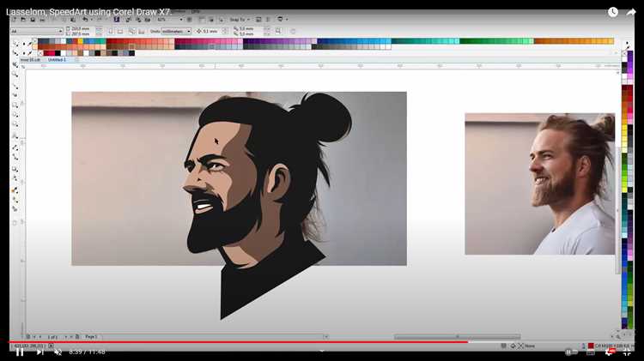Click the Undo arrow in the toolbar
644x361 pixels.
[x=85, y=19]
